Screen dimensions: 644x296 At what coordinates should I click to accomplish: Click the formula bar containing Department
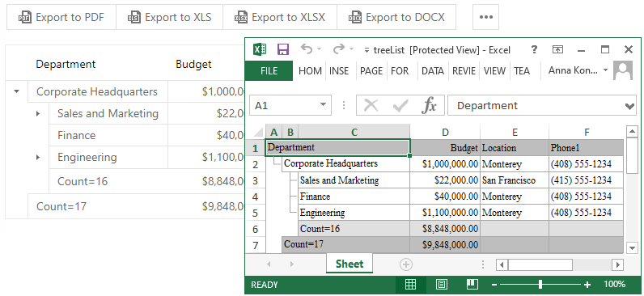(536, 105)
